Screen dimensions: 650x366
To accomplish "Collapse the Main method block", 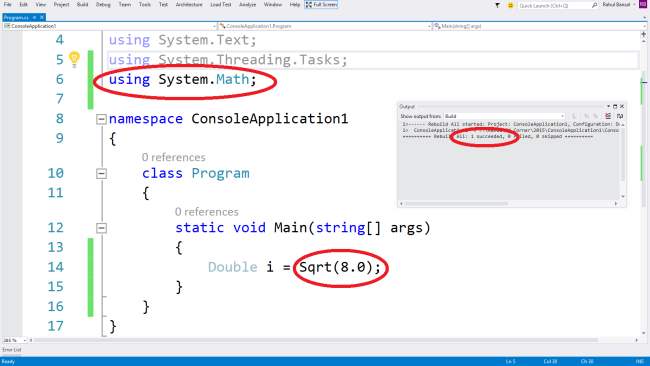I will (101, 228).
